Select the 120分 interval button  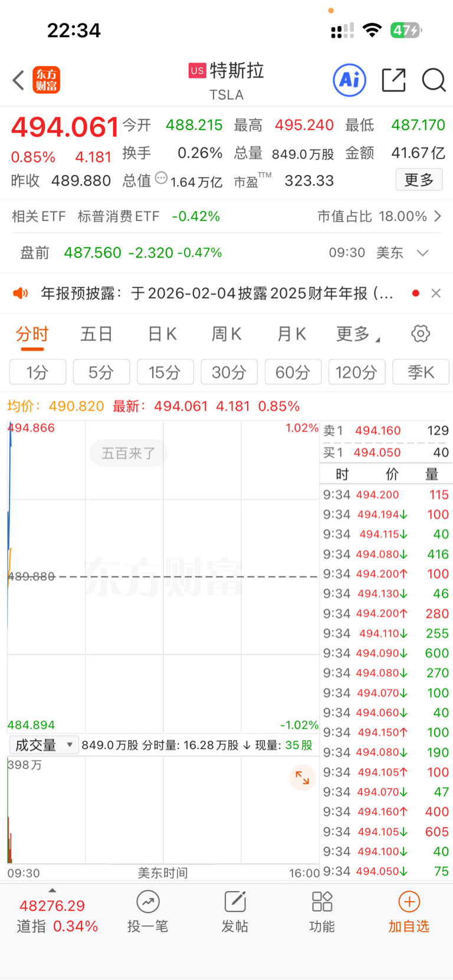[x=357, y=372]
